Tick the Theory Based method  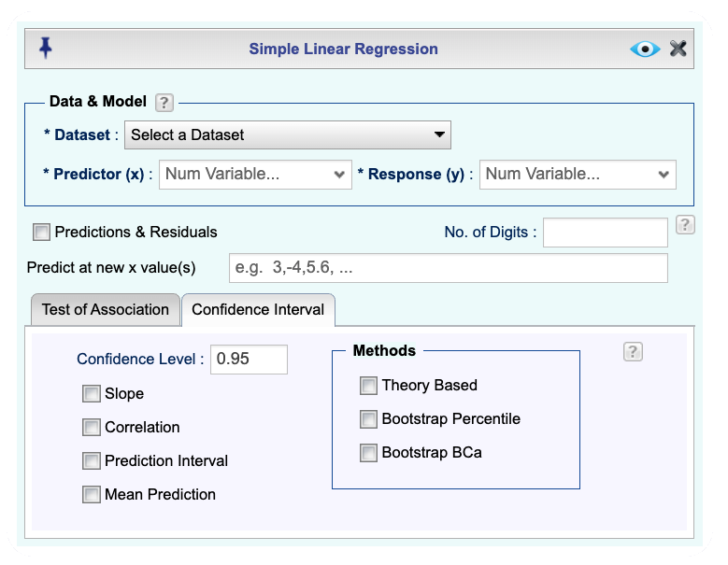(x=368, y=386)
